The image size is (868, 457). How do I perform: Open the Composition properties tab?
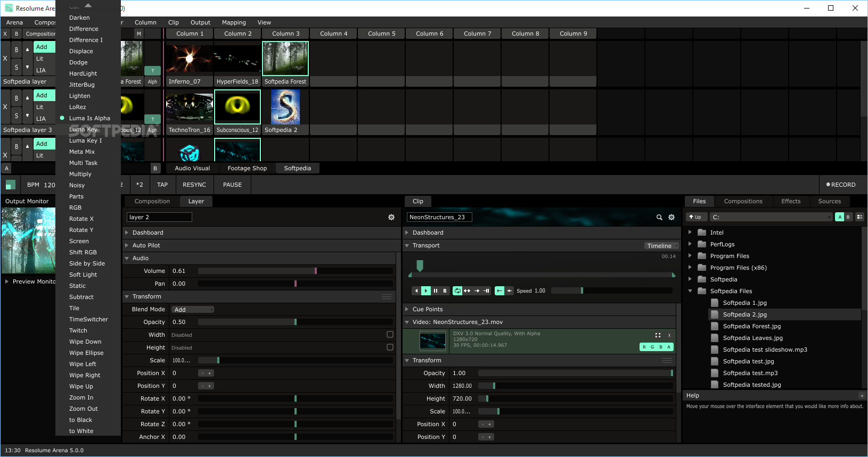click(x=152, y=201)
